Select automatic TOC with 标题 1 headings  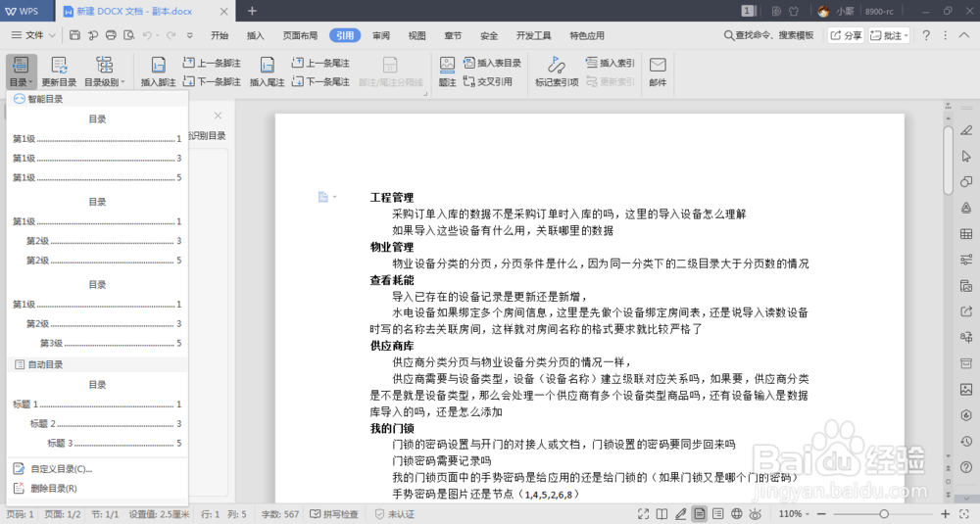[x=97, y=414]
